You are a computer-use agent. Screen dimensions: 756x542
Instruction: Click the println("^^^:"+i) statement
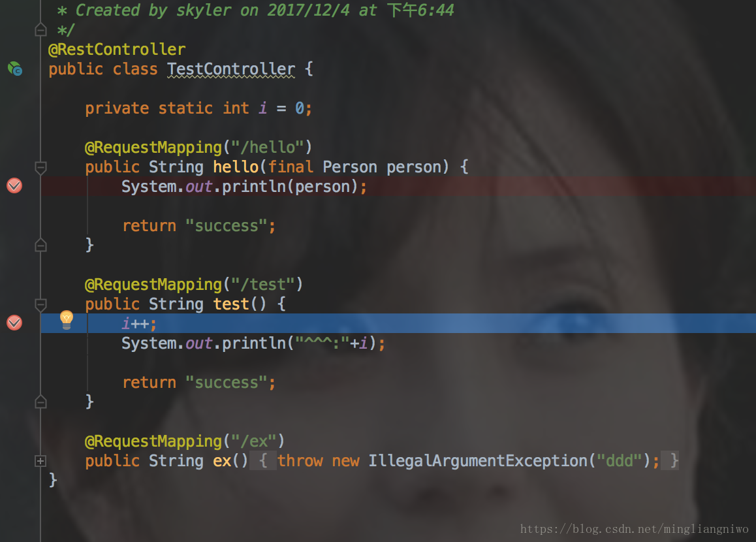tap(253, 343)
